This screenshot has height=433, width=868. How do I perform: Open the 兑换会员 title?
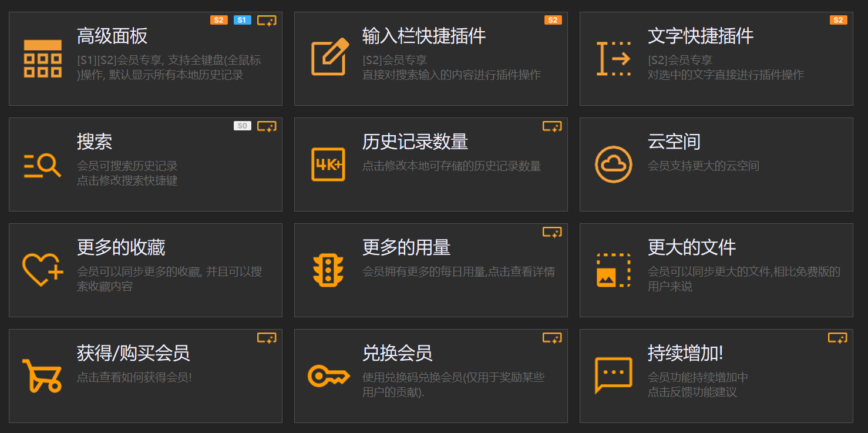pyautogui.click(x=397, y=353)
